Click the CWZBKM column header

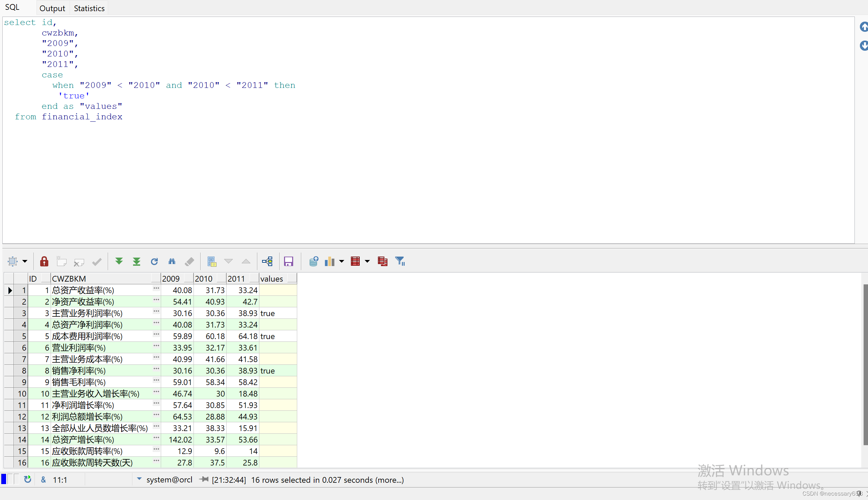pos(106,279)
